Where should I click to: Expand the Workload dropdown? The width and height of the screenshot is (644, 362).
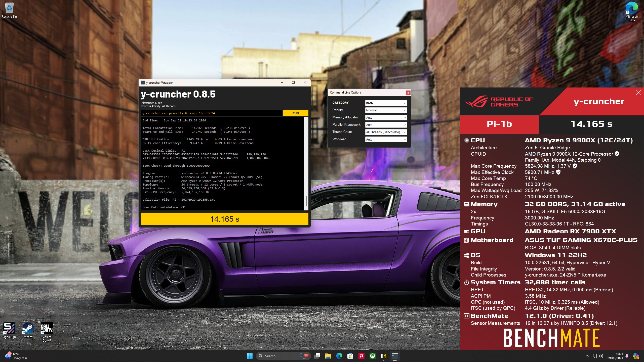click(386, 139)
